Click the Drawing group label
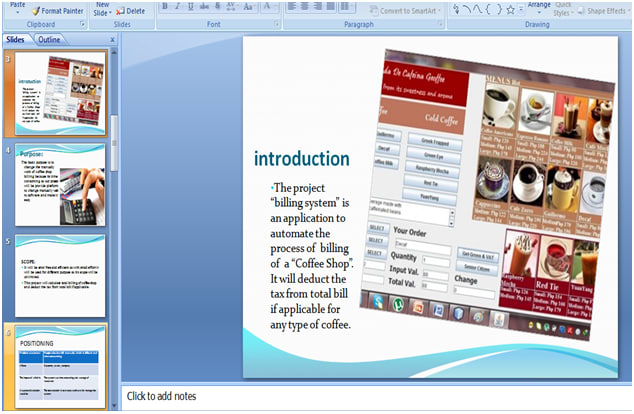The width and height of the screenshot is (634, 414). [x=537, y=25]
